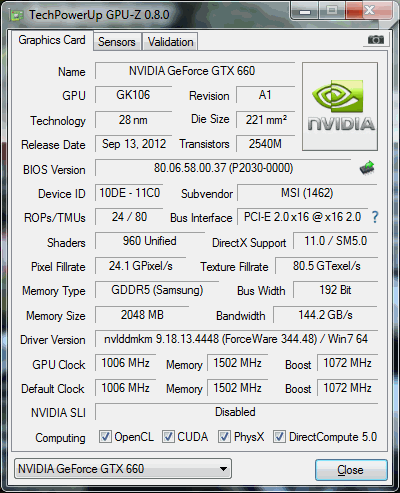Click the Subvendor field MSI (1462)
The image size is (400, 493).
coord(307,193)
